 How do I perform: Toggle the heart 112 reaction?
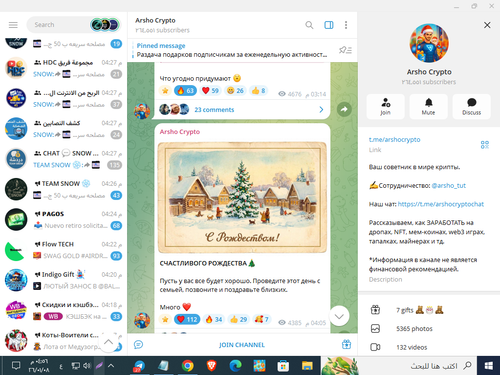pos(187,319)
